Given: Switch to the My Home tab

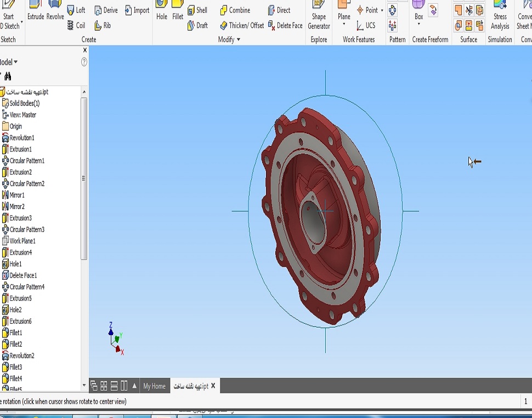Looking at the screenshot, I should 154,386.
